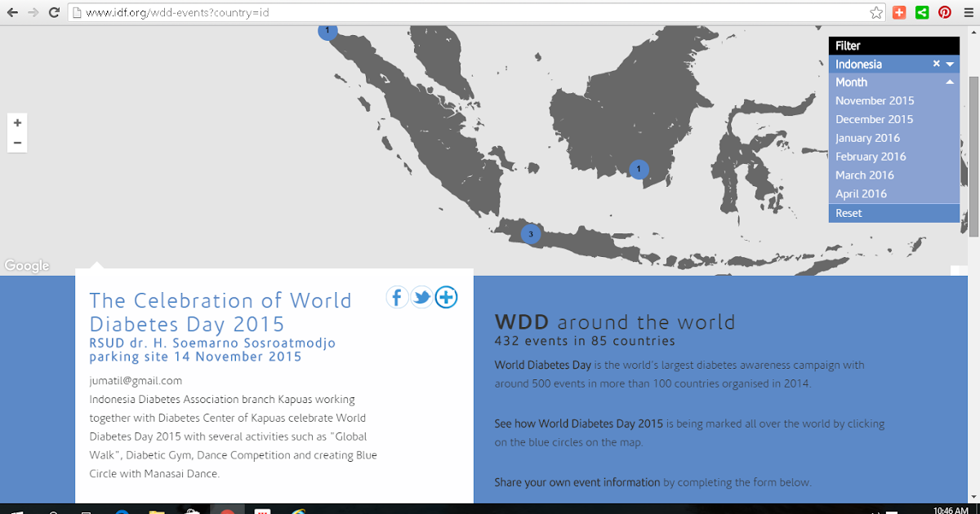Viewport: 980px width, 514px height.
Task: Filter events by April 2016
Action: 862,194
